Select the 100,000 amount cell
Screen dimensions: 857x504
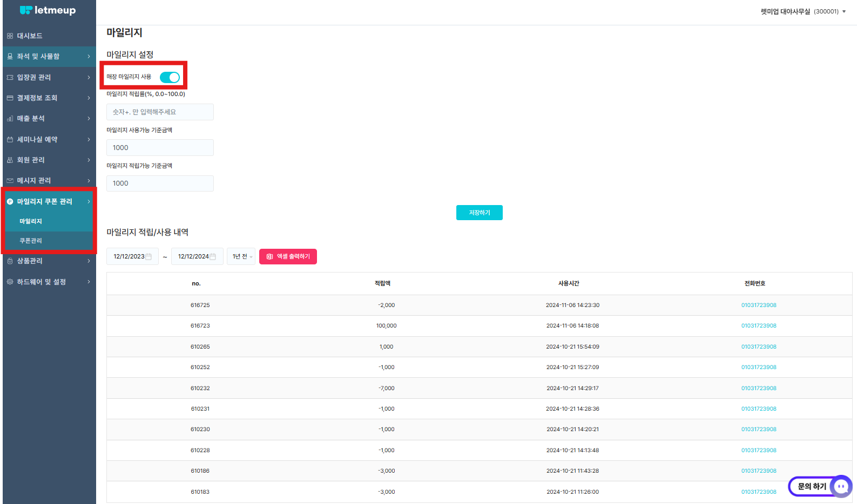(387, 326)
